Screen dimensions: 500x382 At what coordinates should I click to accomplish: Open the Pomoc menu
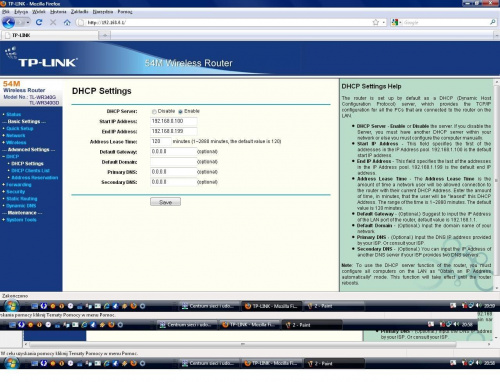click(125, 12)
